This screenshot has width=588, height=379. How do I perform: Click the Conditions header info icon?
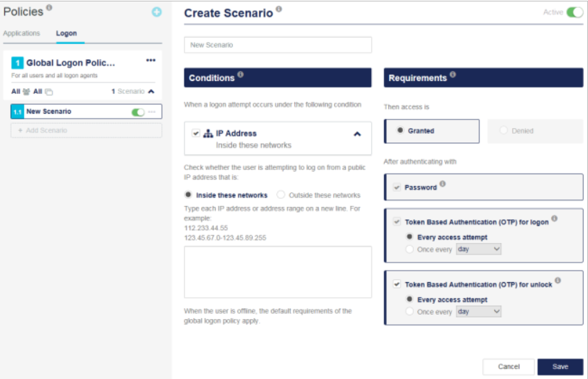click(x=241, y=74)
